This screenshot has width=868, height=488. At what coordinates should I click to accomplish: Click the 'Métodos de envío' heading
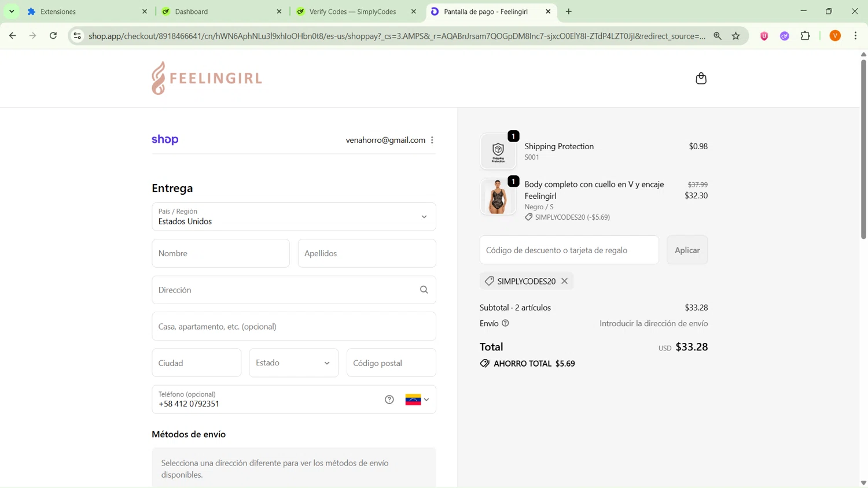pyautogui.click(x=189, y=434)
